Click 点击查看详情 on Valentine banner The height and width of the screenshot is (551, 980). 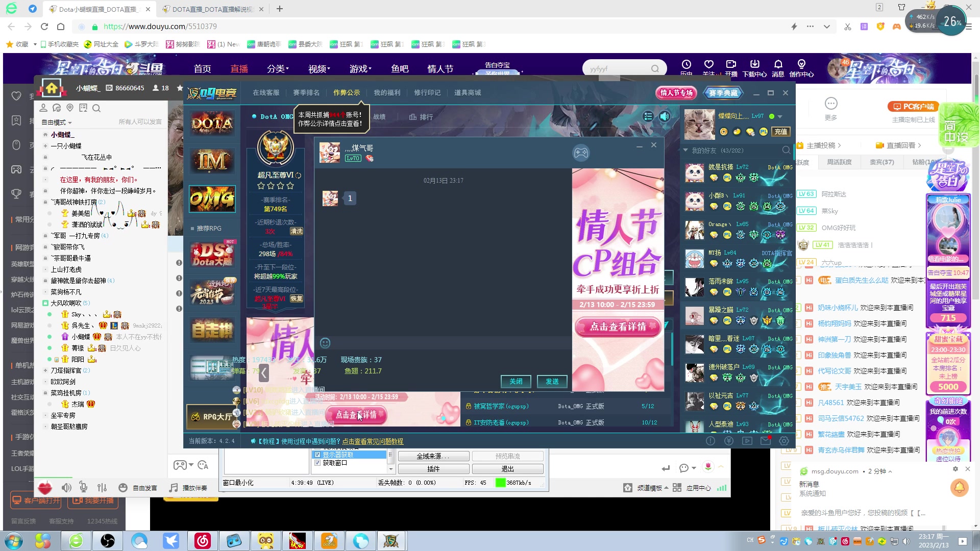click(x=618, y=327)
